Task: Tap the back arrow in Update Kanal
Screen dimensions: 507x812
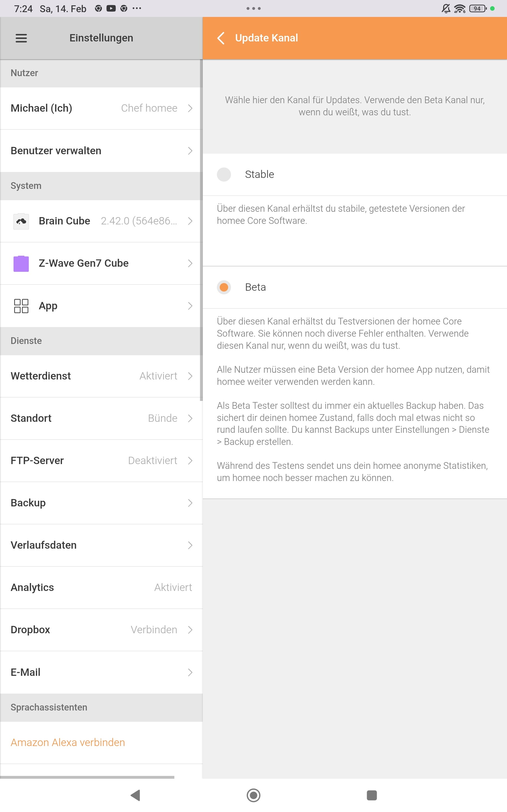Action: pyautogui.click(x=221, y=38)
